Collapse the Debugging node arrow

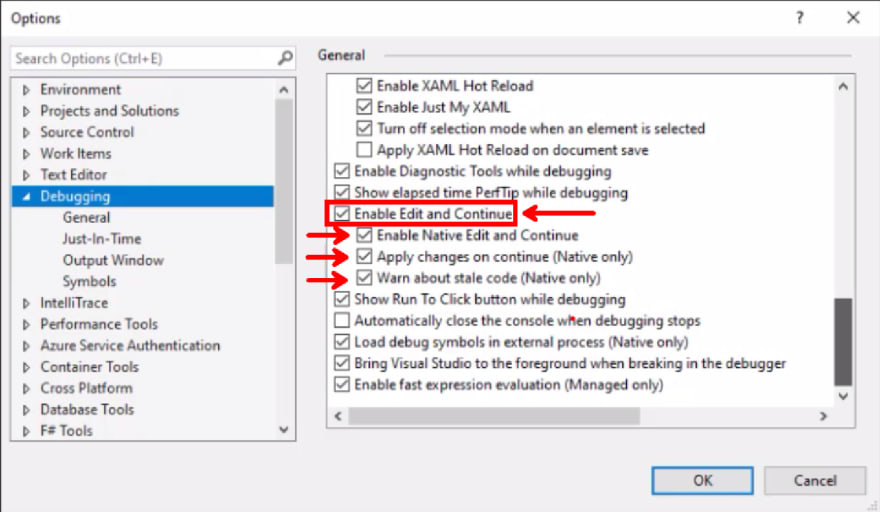click(x=26, y=196)
